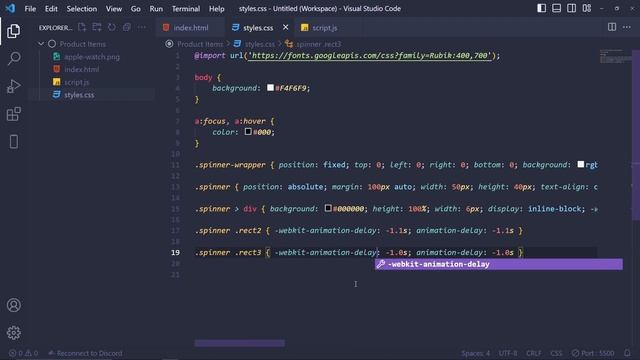Open editor more actions ellipsis
Screen dimensions: 640x360
click(627, 27)
